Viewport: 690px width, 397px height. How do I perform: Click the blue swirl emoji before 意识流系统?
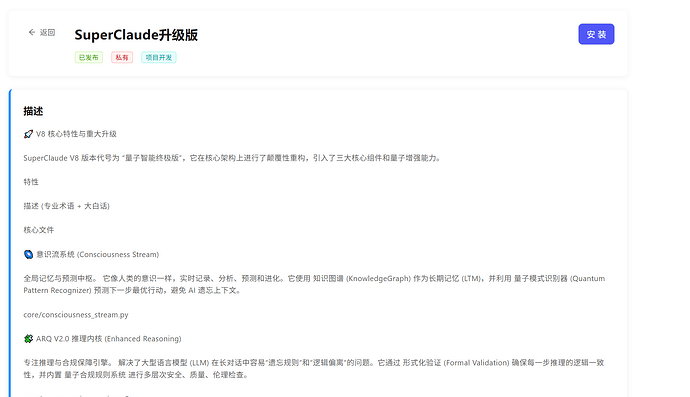[28, 254]
